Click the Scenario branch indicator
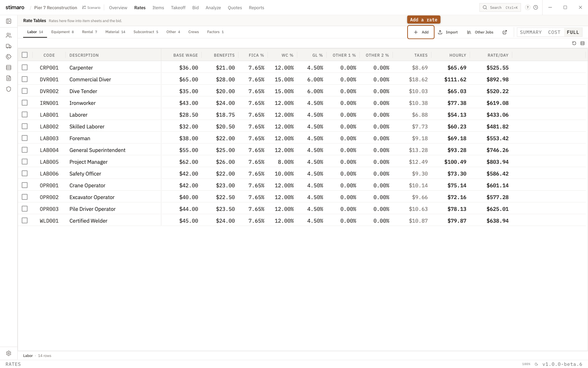This screenshot has height=368, width=588. (x=92, y=8)
